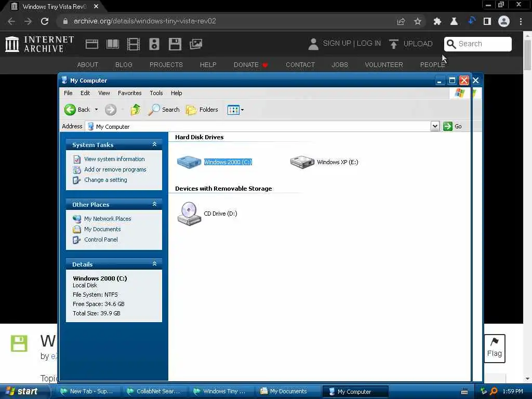Click the Internet Archive Search field
The width and height of the screenshot is (532, 399).
click(478, 44)
